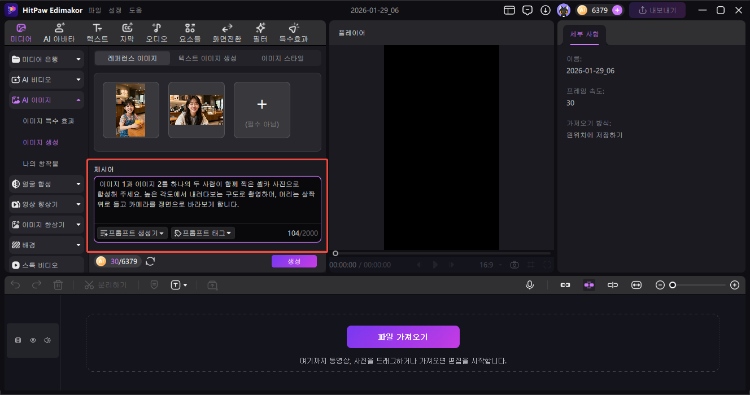
Task: Toggle the track mute speaker icon
Action: tap(47, 340)
